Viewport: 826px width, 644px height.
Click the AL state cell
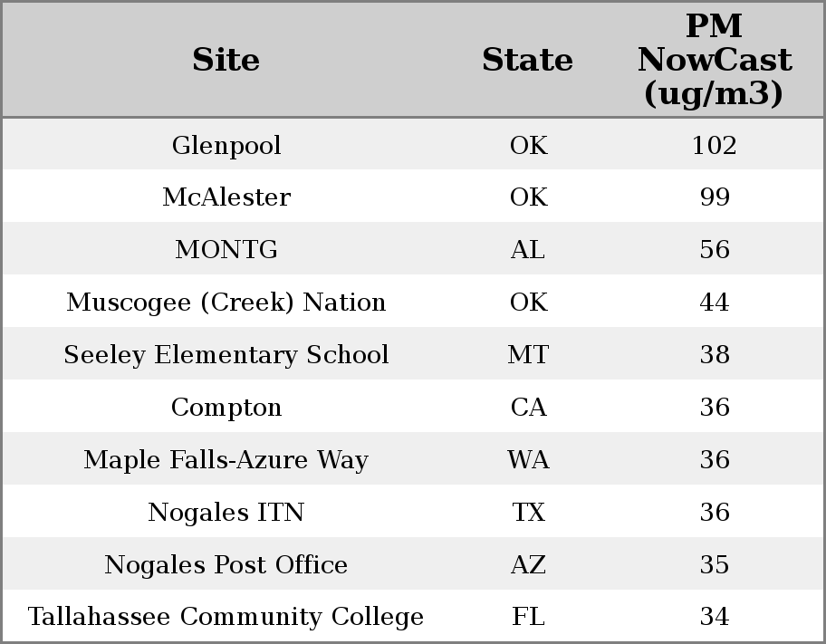[527, 250]
